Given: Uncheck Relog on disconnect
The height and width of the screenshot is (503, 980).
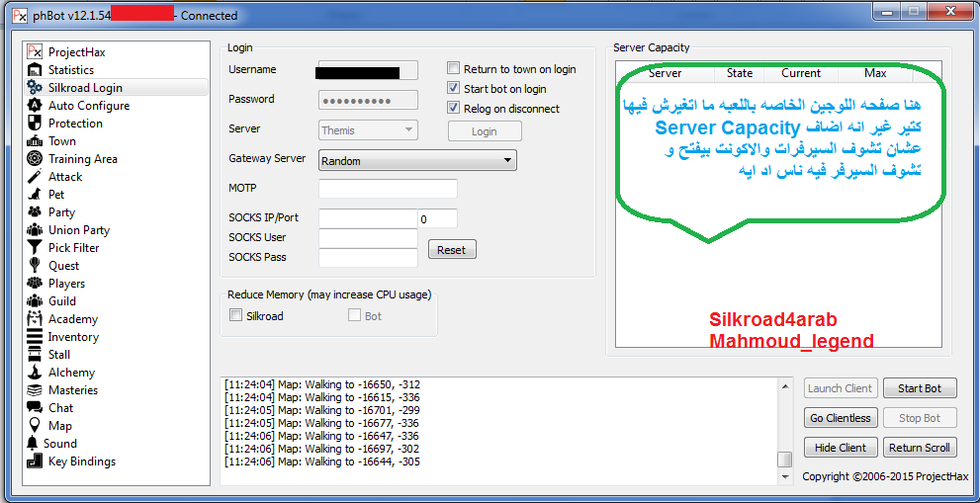Looking at the screenshot, I should click(x=454, y=108).
